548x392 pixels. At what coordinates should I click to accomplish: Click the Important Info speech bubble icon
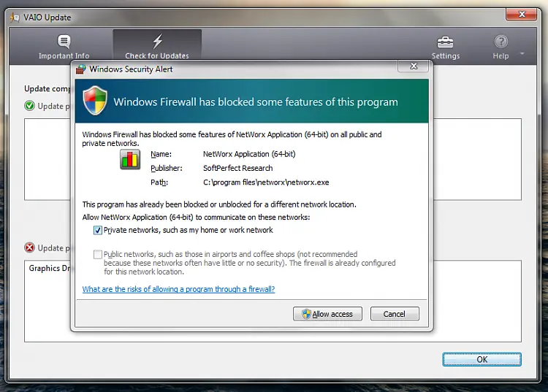click(64, 42)
